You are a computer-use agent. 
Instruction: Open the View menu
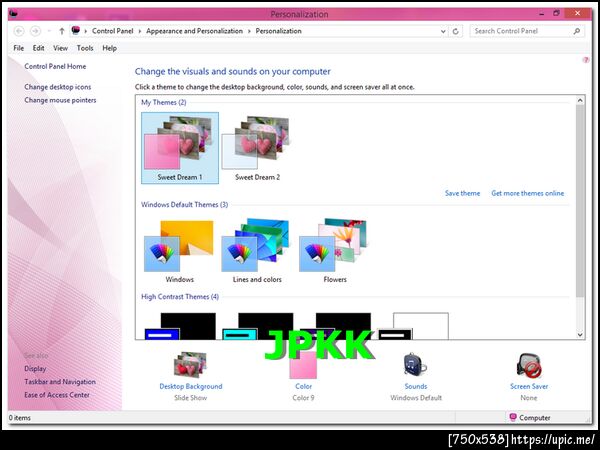60,48
